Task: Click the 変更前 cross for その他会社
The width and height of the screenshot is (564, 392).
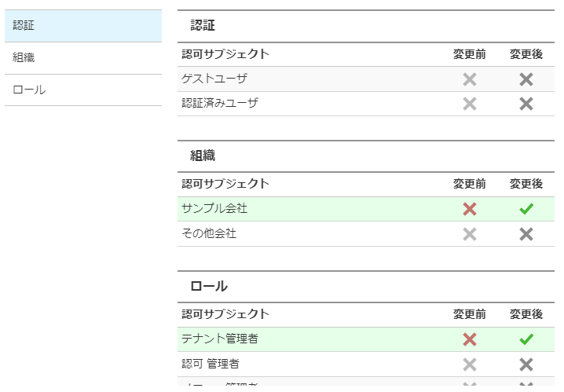Action: [470, 234]
